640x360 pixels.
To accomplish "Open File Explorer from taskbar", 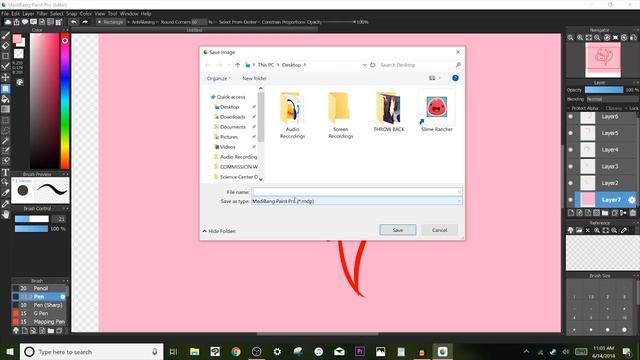I will 195,351.
